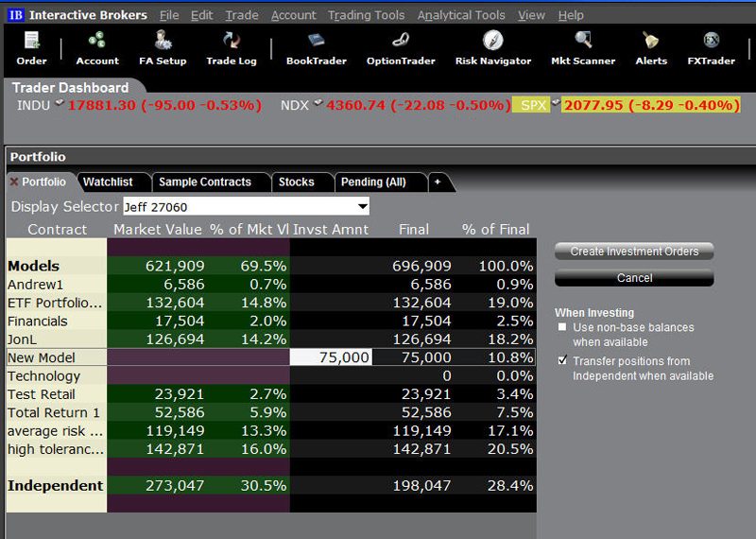Click the small icon next to NDX
The image size is (756, 539).
(x=318, y=102)
